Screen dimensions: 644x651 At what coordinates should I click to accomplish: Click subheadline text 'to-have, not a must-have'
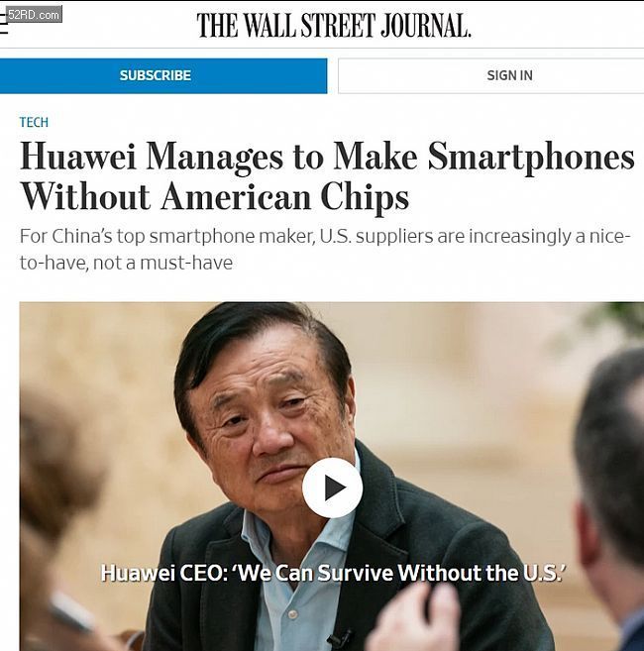click(126, 263)
